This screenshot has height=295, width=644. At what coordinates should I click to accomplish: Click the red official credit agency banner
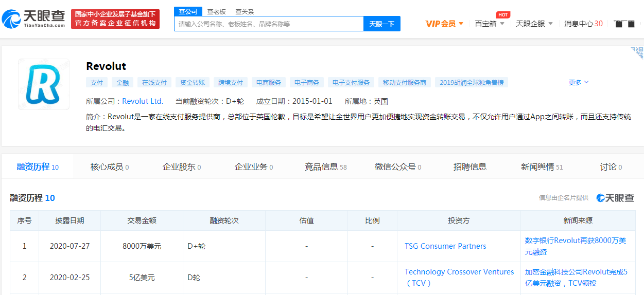click(x=115, y=19)
